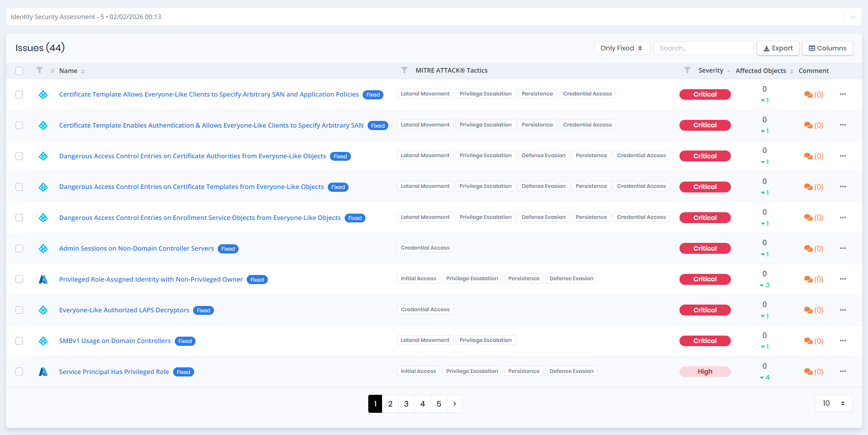Viewport: 868px width, 435px height.
Task: Click the Export button
Action: click(778, 48)
